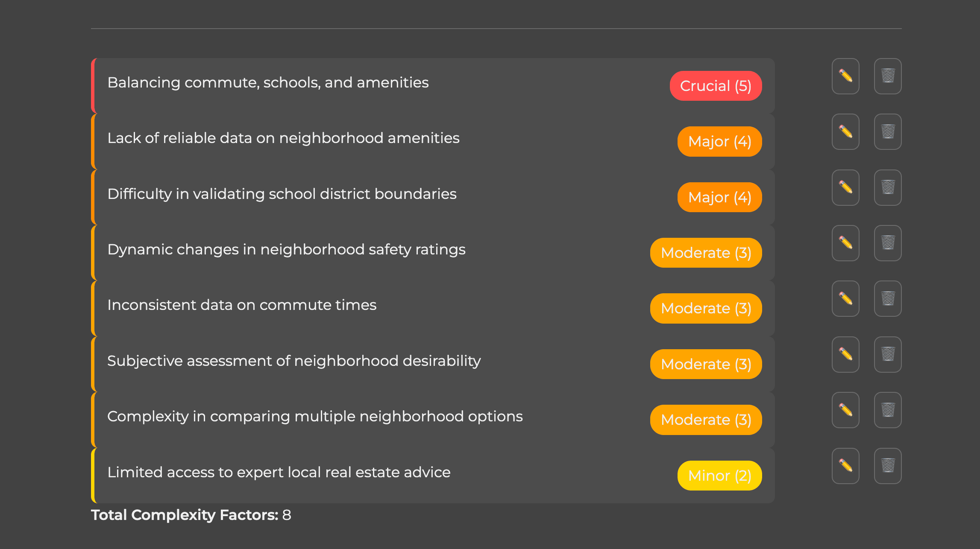Viewport: 980px width, 549px height.
Task: Trash the neighborhood desirability factor
Action: point(888,354)
